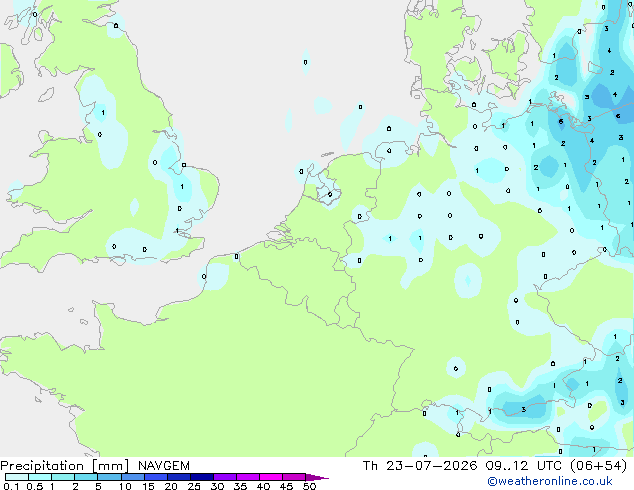Viewport: 634px width, 490px height.
Task: Select the 30–35 mm purple legend box
Action: (x=225, y=477)
